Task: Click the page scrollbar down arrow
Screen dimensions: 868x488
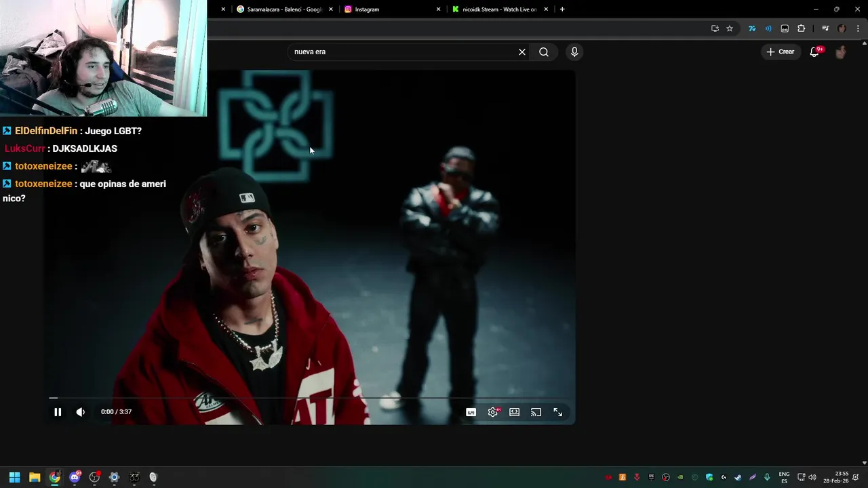Action: click(x=864, y=463)
